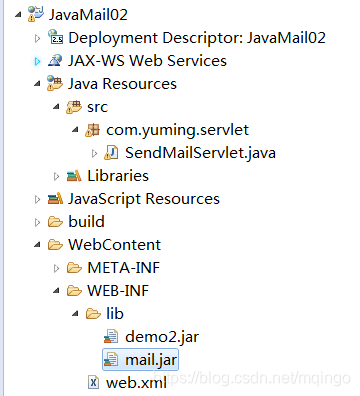
Task: Select the mail.jar label
Action: [x=151, y=360]
